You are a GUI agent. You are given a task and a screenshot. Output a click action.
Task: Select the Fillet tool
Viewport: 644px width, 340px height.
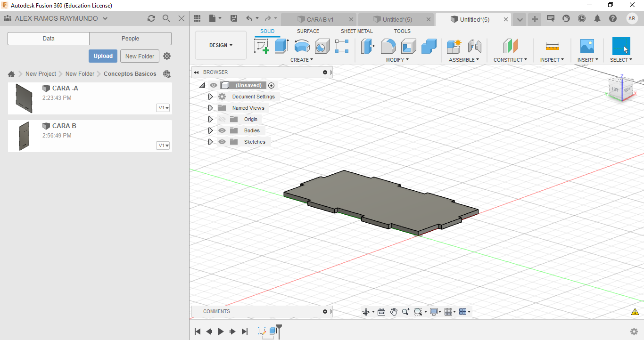coord(388,46)
